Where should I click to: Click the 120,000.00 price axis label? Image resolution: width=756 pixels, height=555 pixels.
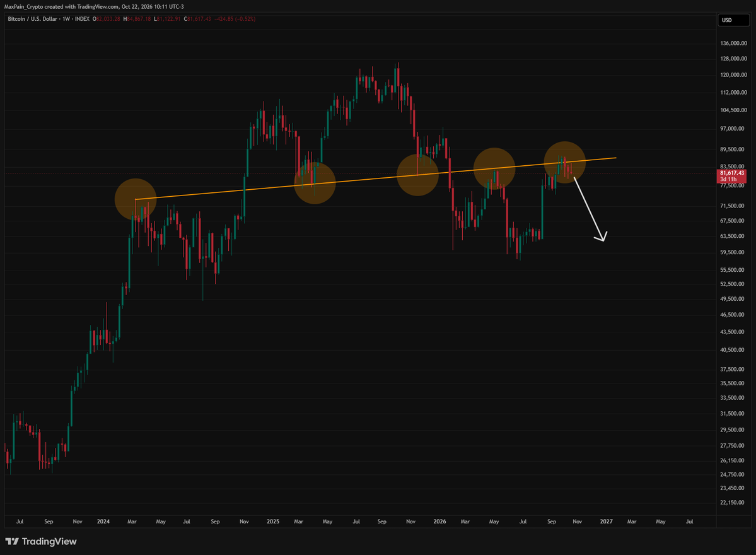tap(733, 75)
